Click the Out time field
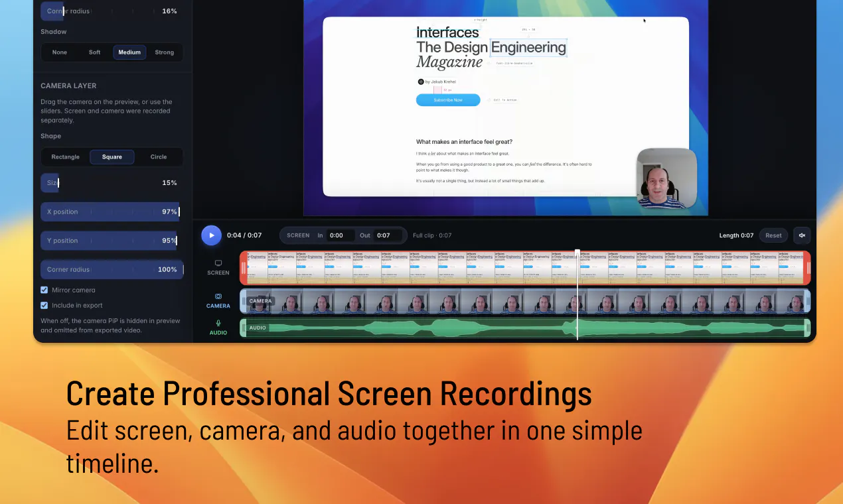The height and width of the screenshot is (504, 843). (x=388, y=235)
